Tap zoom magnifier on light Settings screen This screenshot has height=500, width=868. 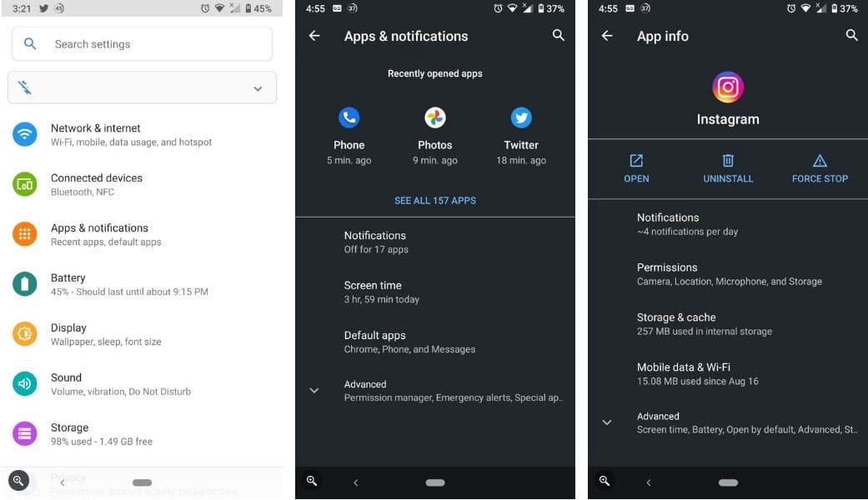[x=18, y=480]
